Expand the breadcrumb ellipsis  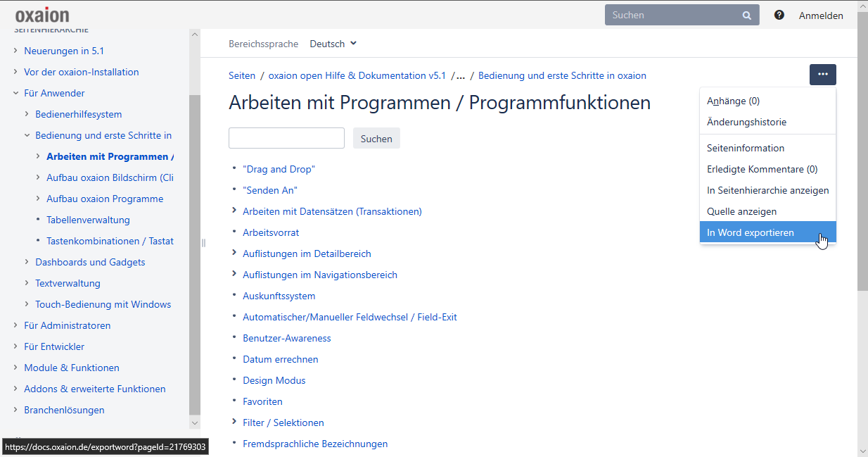tap(460, 75)
